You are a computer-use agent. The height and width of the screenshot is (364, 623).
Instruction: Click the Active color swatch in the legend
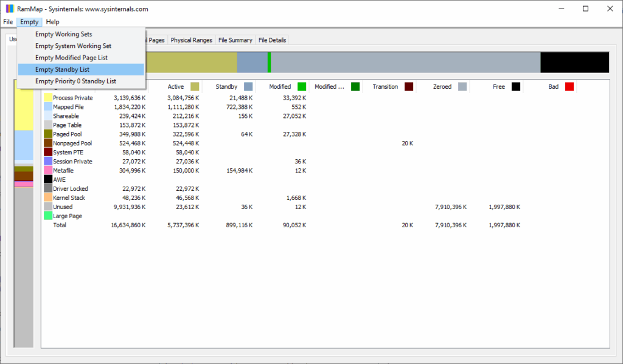(x=193, y=86)
